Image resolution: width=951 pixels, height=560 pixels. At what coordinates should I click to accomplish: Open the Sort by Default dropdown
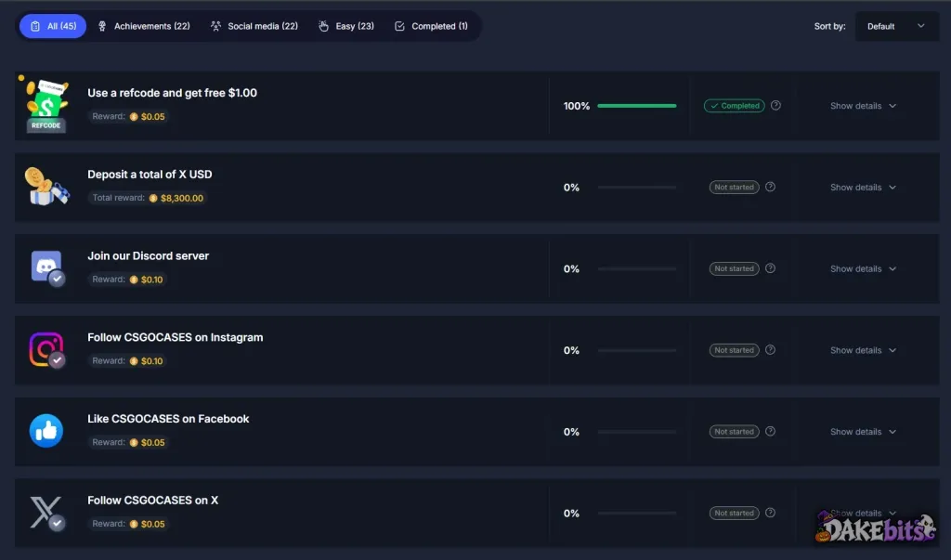click(895, 26)
